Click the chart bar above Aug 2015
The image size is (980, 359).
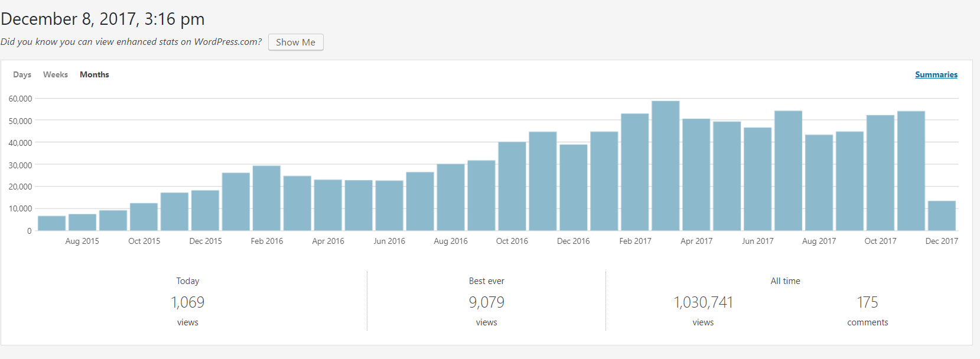[x=82, y=222]
